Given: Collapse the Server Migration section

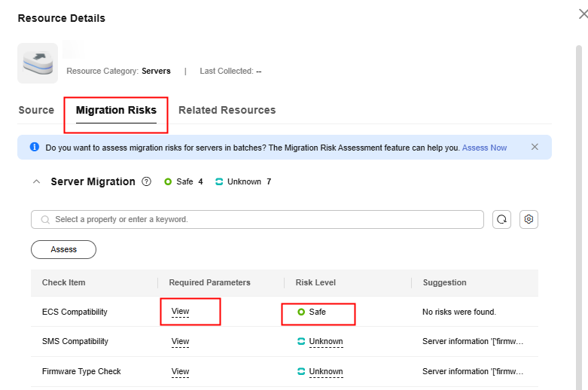Looking at the screenshot, I should (36, 182).
